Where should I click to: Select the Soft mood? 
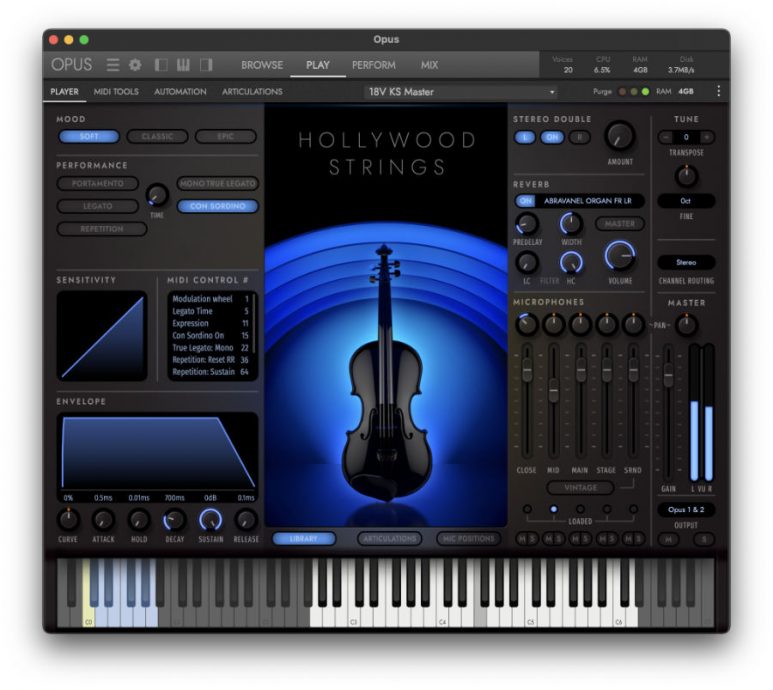point(89,137)
